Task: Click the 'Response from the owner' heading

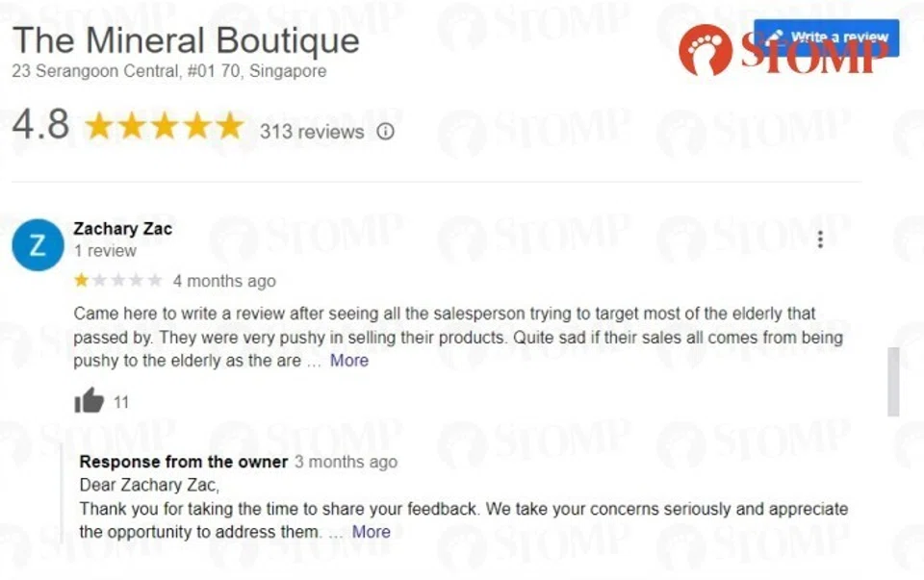Action: [x=184, y=462]
